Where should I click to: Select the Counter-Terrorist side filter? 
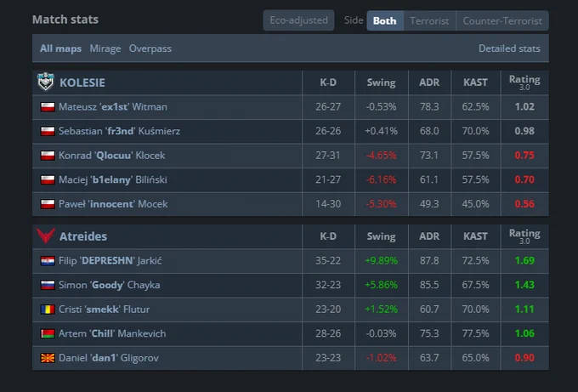[x=502, y=20]
